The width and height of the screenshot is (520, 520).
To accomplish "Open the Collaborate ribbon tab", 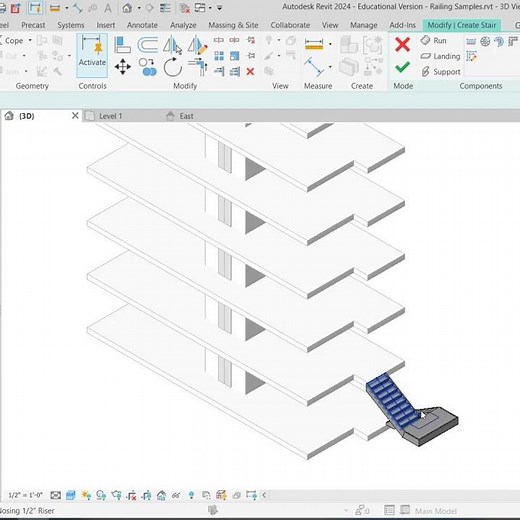I will pyautogui.click(x=290, y=25).
